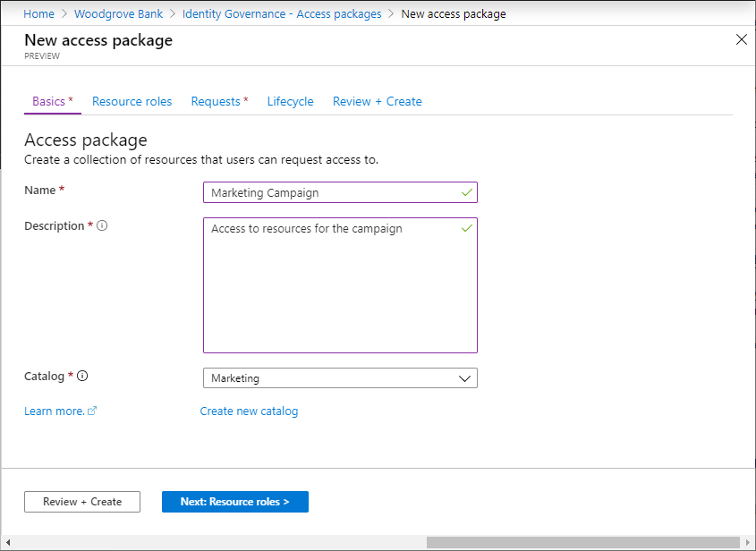Go to the Requests tab
Image resolution: width=756 pixels, height=551 pixels.
pos(218,102)
